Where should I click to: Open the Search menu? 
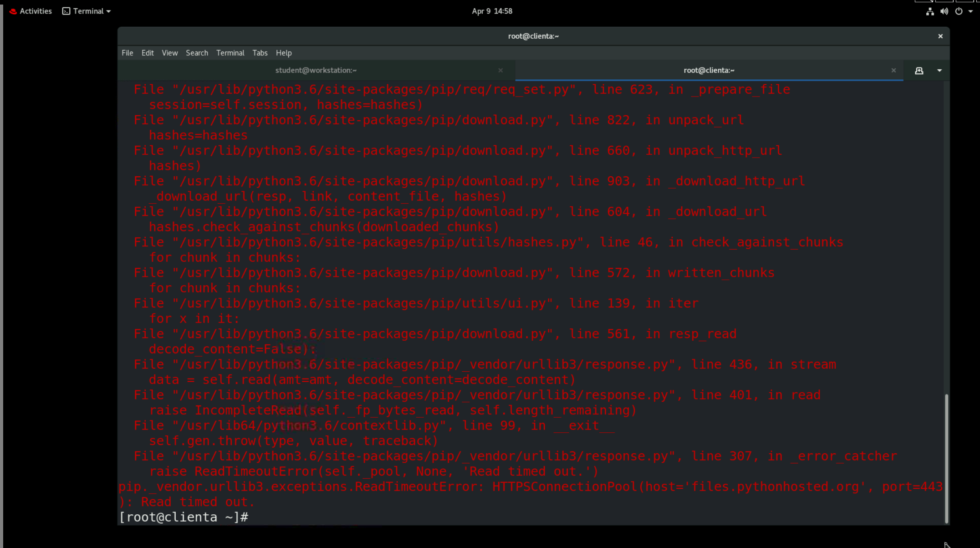click(x=197, y=53)
